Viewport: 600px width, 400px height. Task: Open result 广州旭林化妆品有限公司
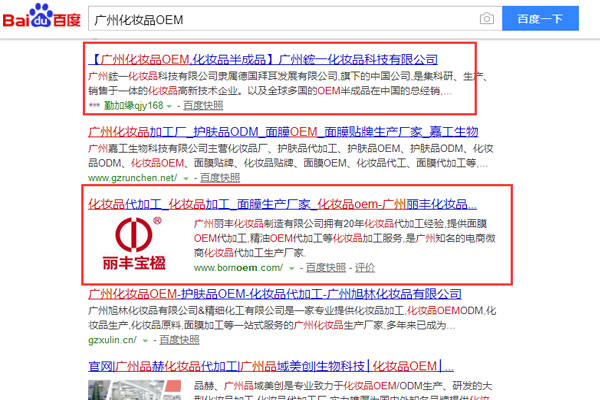pos(275,294)
